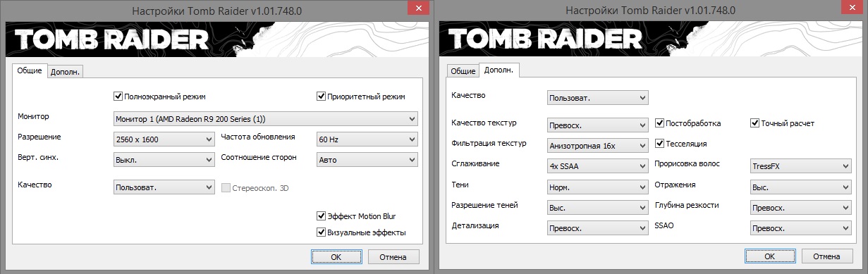868x274 pixels.
Task: Expand the Тени dropdown showing Норм.
Action: [x=597, y=187]
